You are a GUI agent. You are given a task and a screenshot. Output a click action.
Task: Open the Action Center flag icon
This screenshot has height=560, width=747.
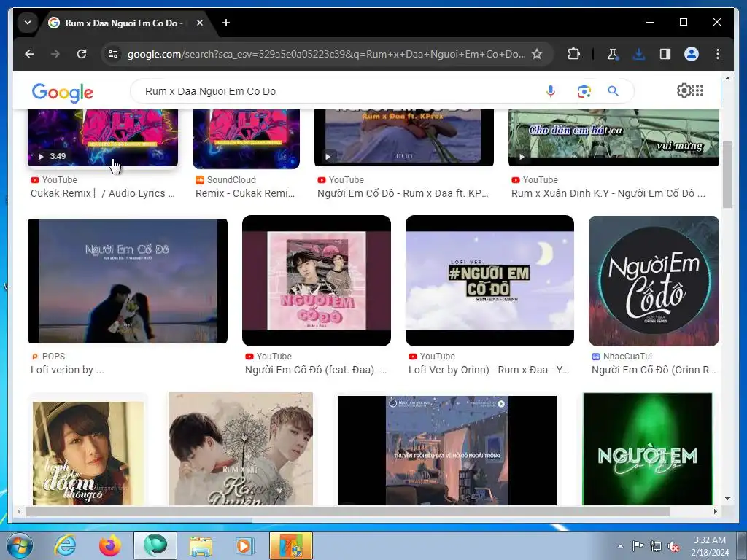[x=638, y=546]
